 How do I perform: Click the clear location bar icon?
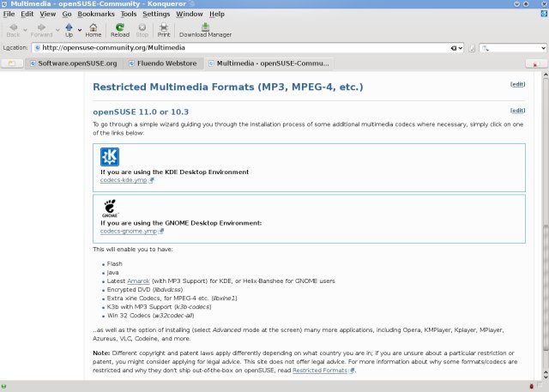(454, 48)
